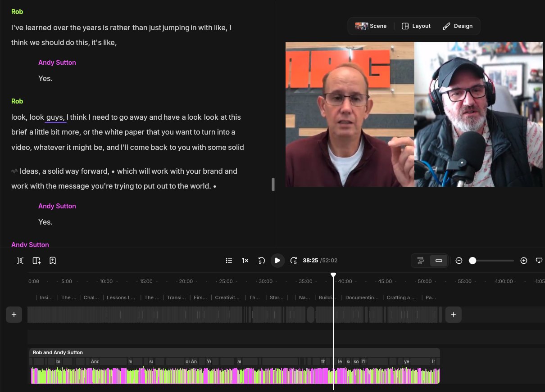
Task: Click the add marker bookmark icon
Action: coord(53,261)
